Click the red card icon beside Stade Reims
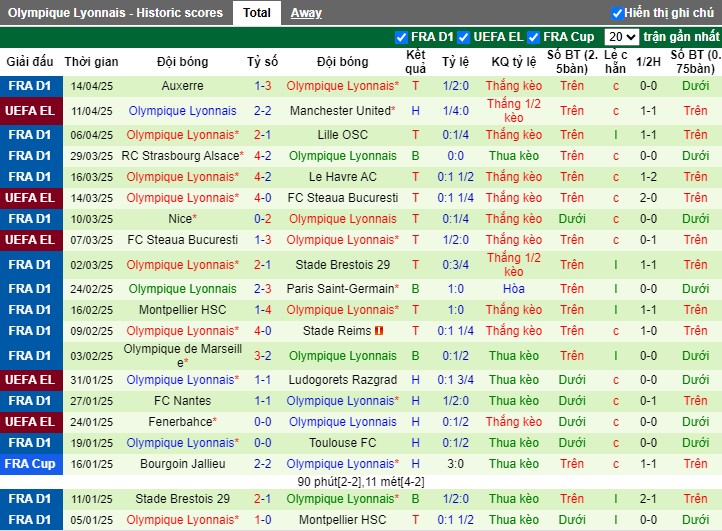Image resolution: width=722 pixels, height=531 pixels. point(379,331)
